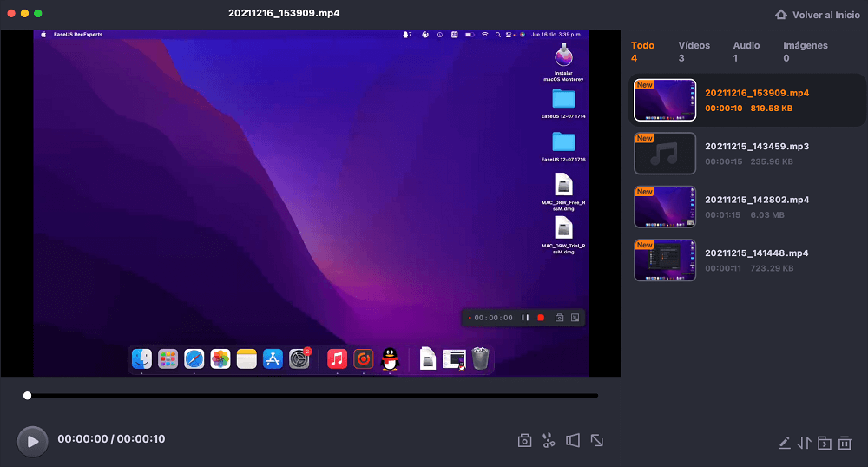
Task: Click the Photos icon in the video's dock
Action: click(x=220, y=359)
